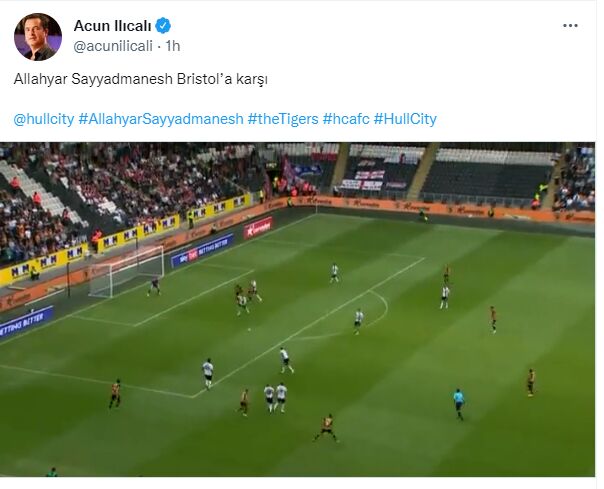Play the football match video

[x=297, y=309]
